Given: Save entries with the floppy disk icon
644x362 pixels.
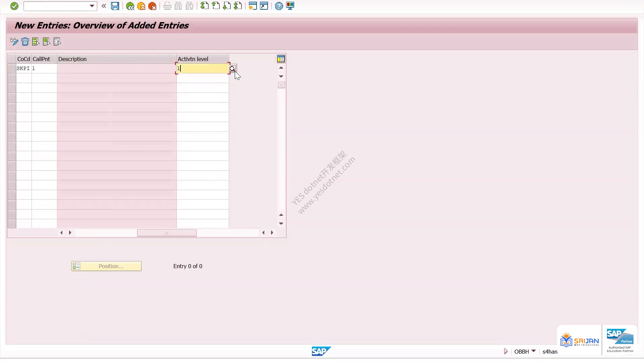Looking at the screenshot, I should click(115, 6).
